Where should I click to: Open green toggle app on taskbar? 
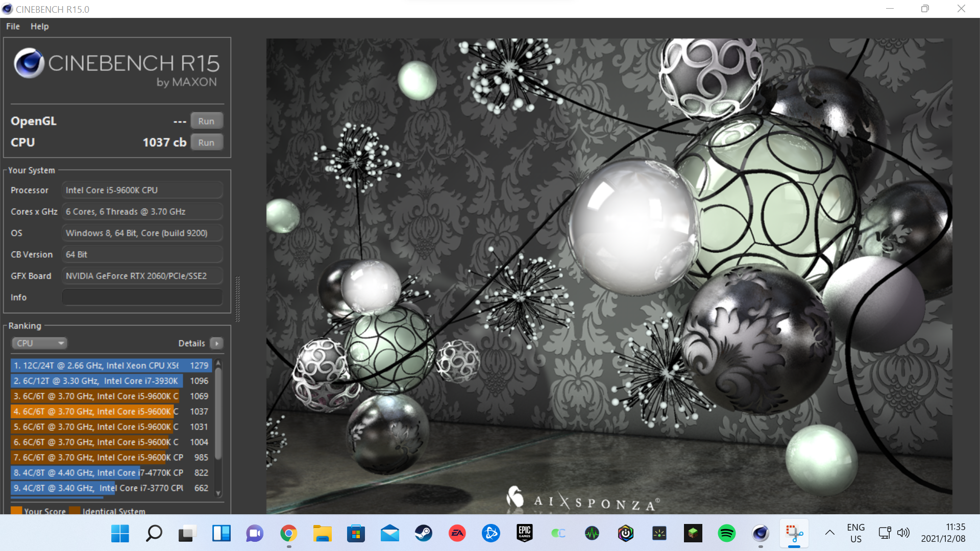[x=558, y=534]
